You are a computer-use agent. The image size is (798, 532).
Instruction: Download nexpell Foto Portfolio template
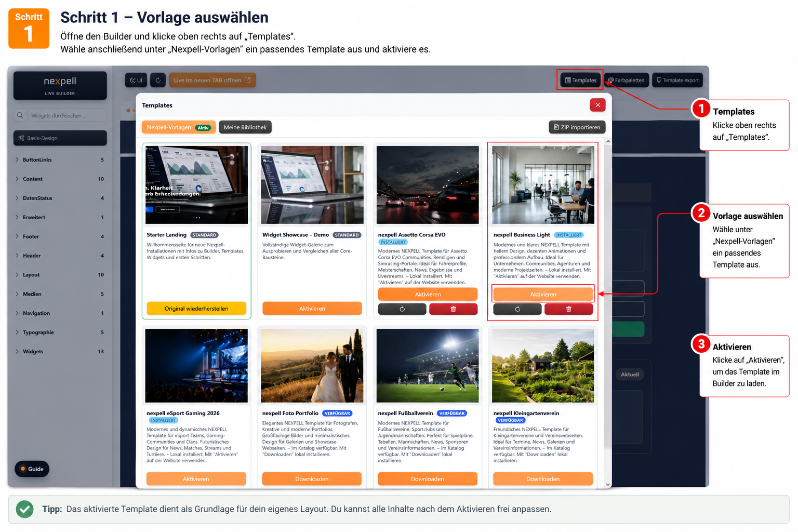(312, 479)
